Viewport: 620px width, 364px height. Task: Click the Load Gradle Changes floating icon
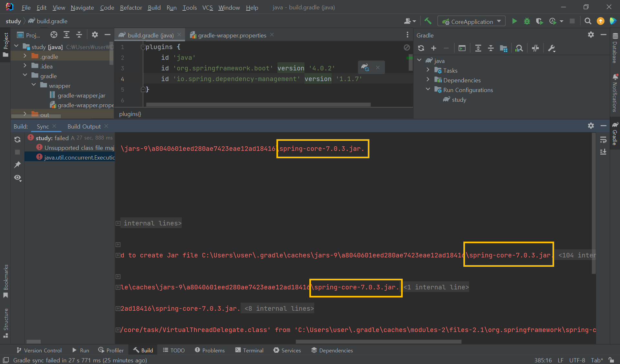pos(365,68)
